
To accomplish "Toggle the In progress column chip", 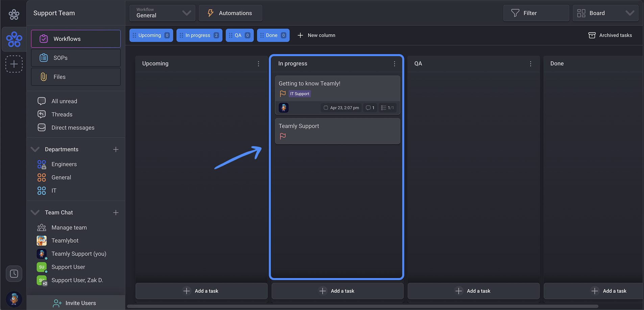I will click(199, 35).
